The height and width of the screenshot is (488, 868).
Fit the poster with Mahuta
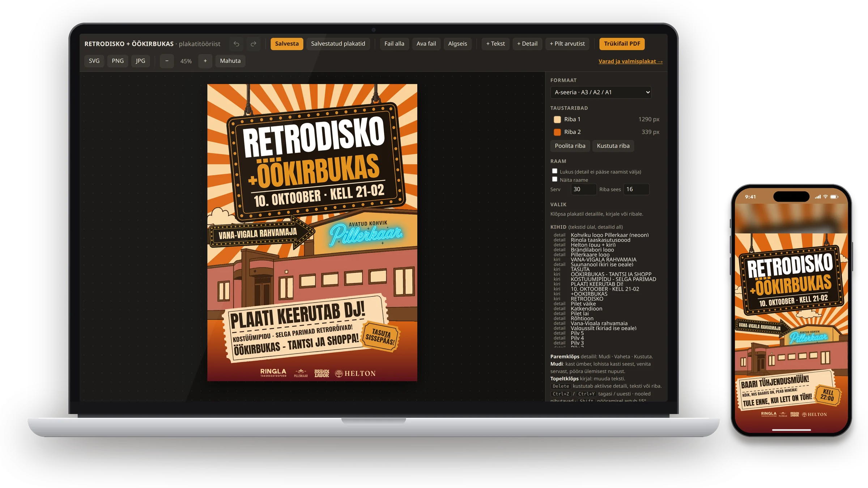click(x=230, y=61)
